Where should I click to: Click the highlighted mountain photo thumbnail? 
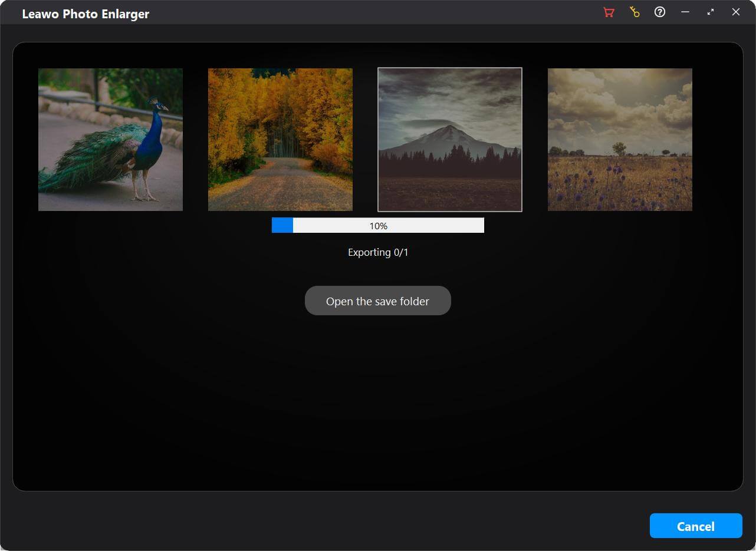[x=450, y=140]
